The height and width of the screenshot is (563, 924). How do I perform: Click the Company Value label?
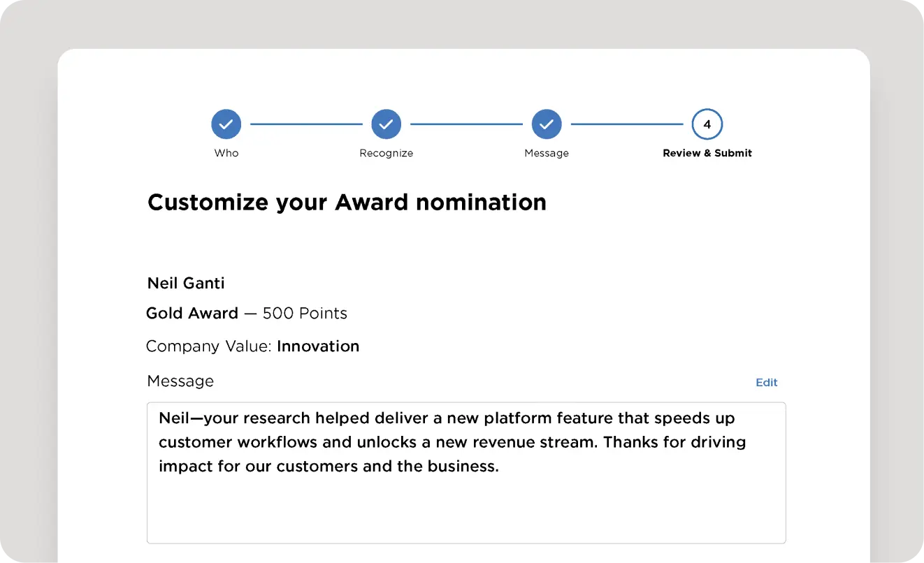point(209,346)
